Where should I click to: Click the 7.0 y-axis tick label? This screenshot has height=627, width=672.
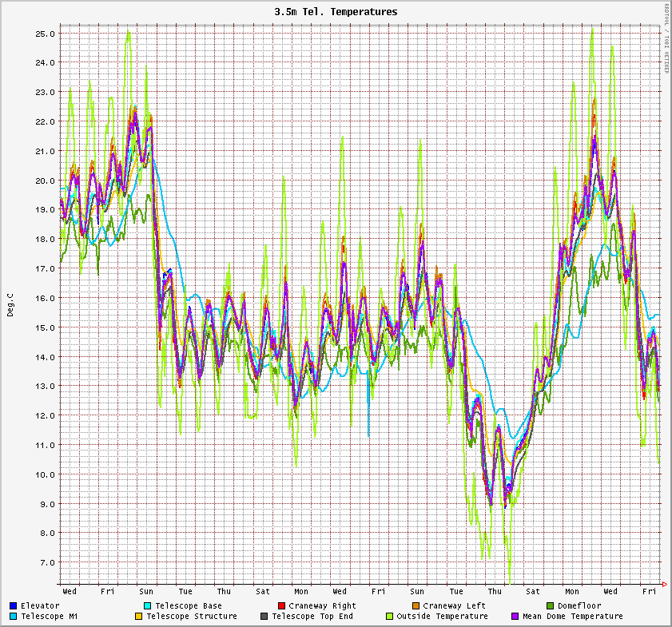(48, 562)
